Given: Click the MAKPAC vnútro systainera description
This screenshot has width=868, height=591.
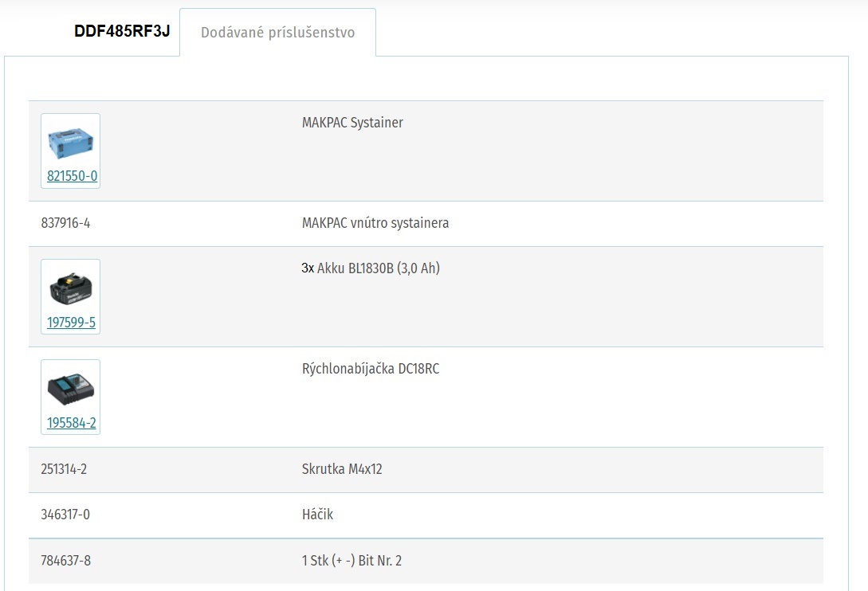Looking at the screenshot, I should click(375, 223).
